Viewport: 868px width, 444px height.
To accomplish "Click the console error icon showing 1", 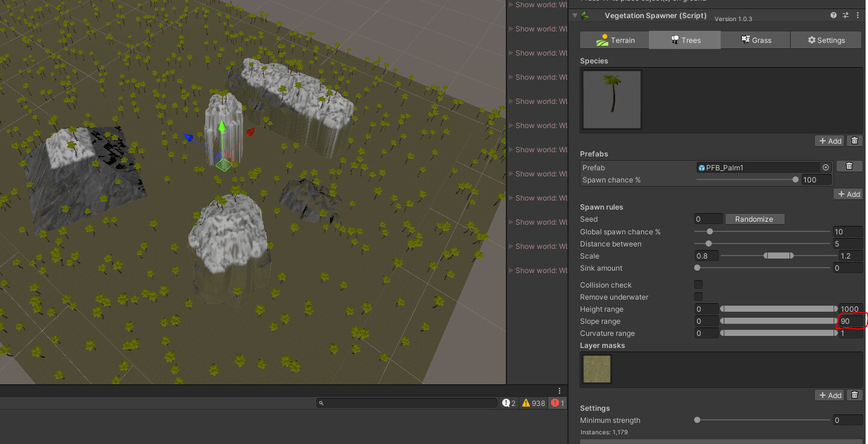I will 556,403.
